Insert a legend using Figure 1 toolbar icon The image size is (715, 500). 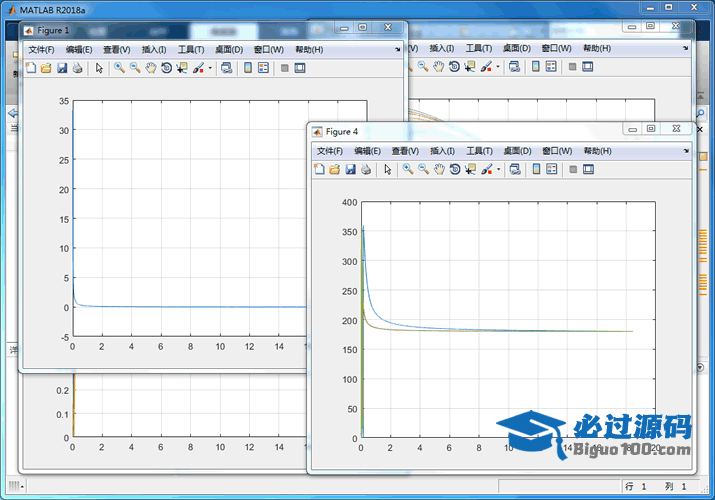[263, 68]
